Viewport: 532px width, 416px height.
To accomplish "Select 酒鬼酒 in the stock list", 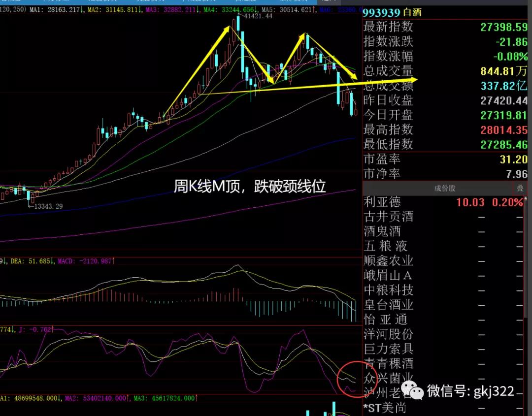I will tap(382, 231).
